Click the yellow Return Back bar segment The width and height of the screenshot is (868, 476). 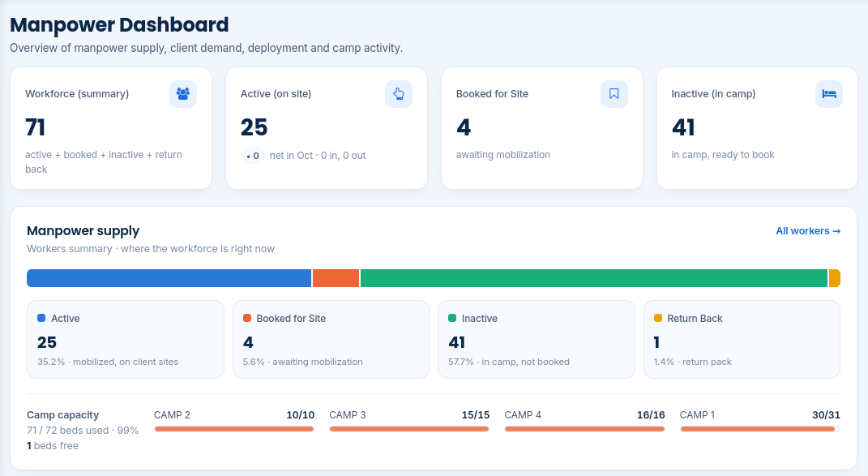click(x=835, y=278)
